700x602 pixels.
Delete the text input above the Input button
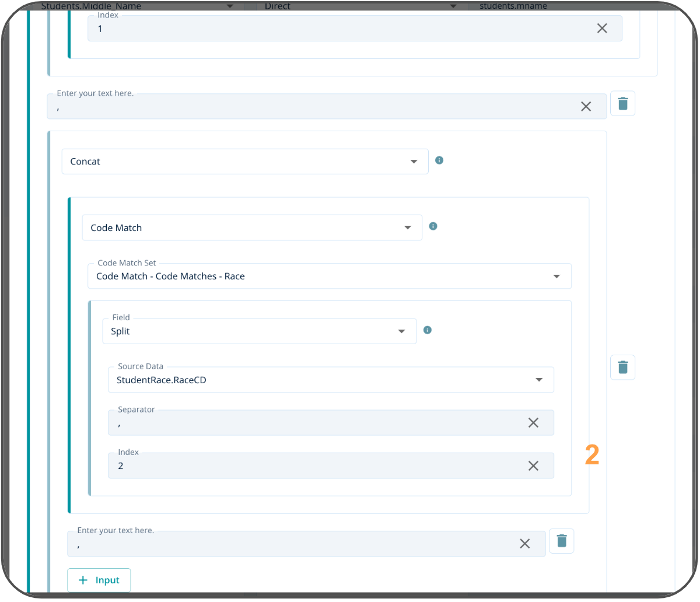click(x=562, y=541)
